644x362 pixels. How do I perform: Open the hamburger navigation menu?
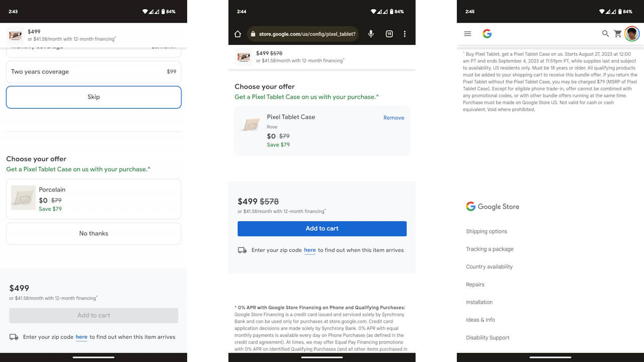(x=467, y=34)
